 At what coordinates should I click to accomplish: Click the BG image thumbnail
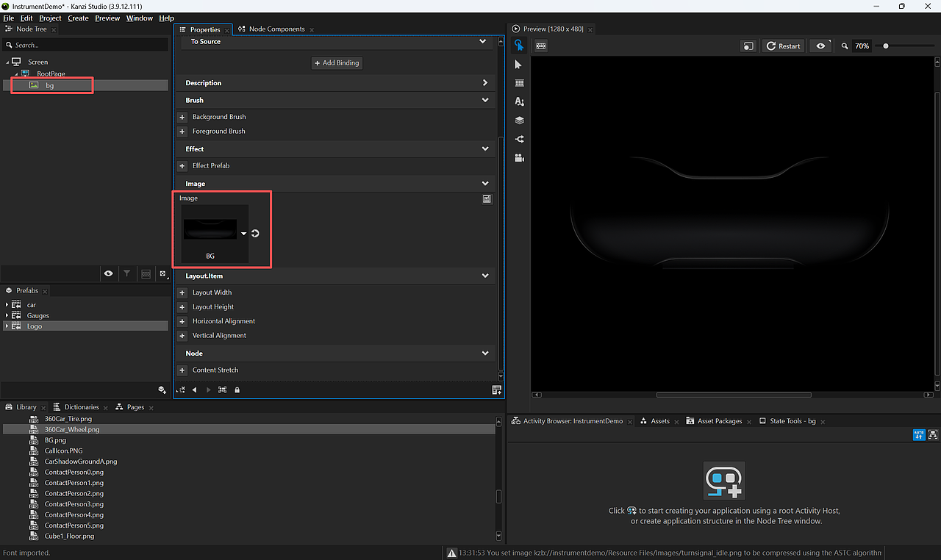coord(210,229)
